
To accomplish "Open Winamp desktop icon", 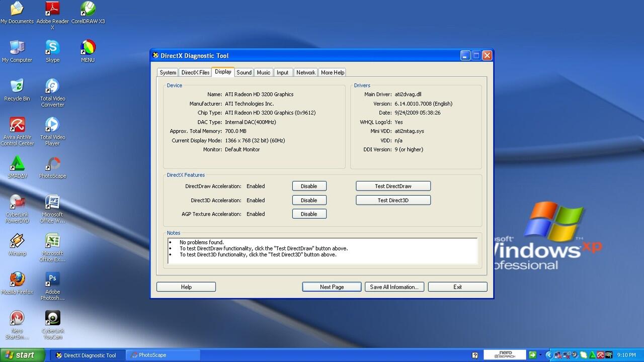I will (17, 244).
